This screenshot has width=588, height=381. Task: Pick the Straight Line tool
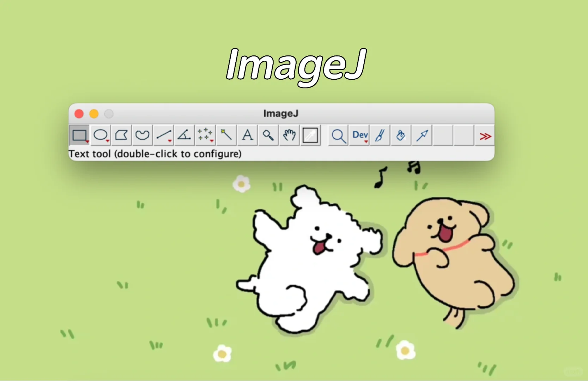163,135
